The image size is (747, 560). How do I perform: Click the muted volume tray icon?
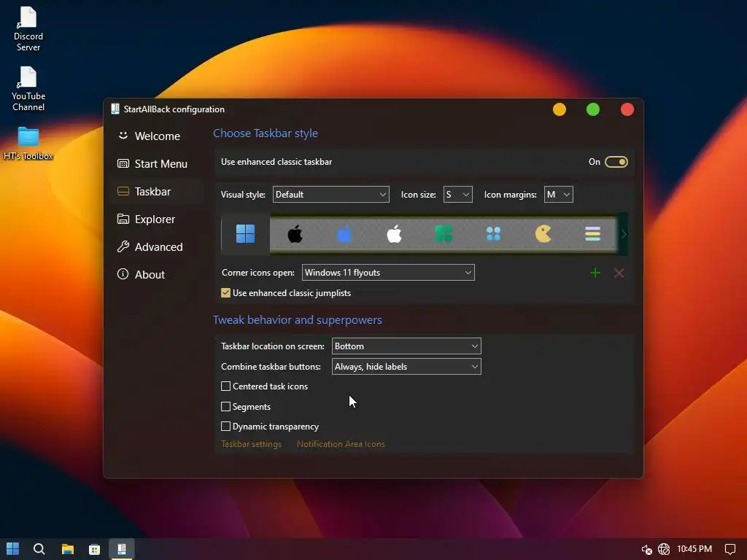[x=646, y=550]
